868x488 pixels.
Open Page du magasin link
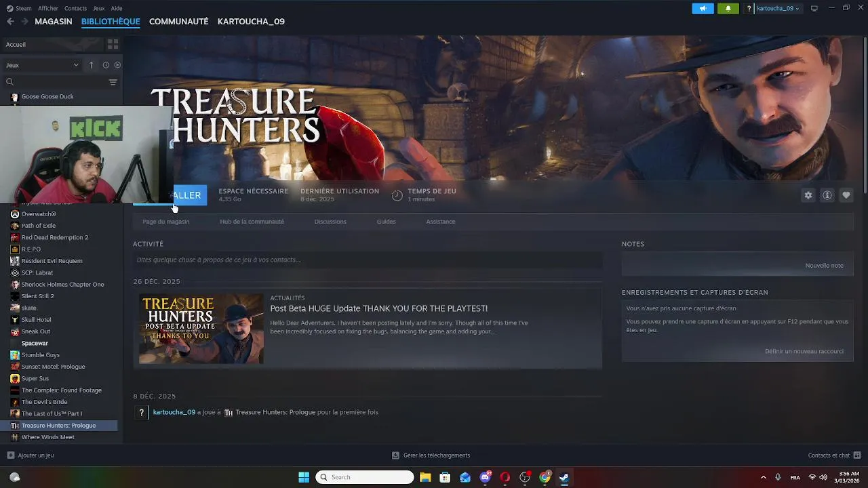(166, 222)
